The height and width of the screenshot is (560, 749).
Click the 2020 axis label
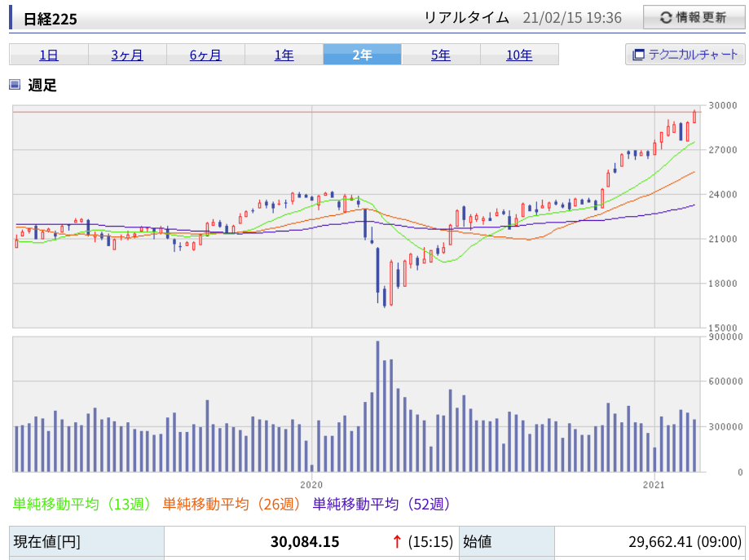pyautogui.click(x=311, y=485)
